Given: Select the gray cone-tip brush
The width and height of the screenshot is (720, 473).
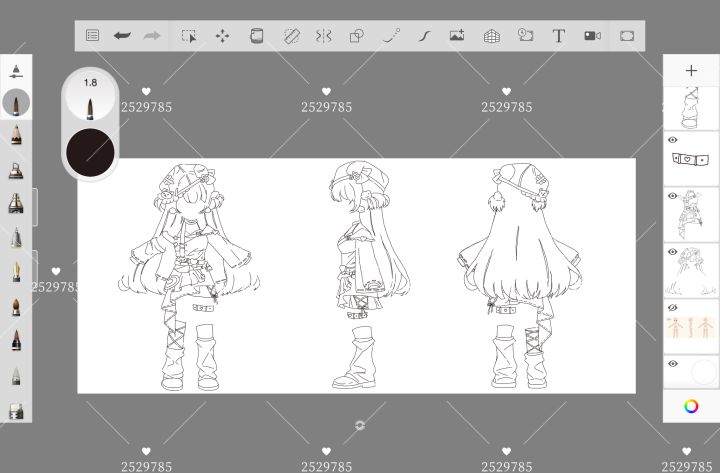Looking at the screenshot, I should coord(16,237).
